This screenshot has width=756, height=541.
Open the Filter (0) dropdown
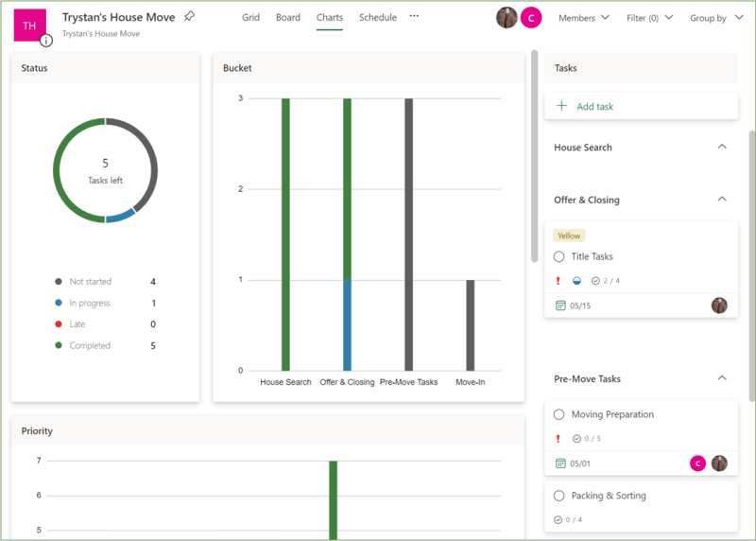point(649,18)
